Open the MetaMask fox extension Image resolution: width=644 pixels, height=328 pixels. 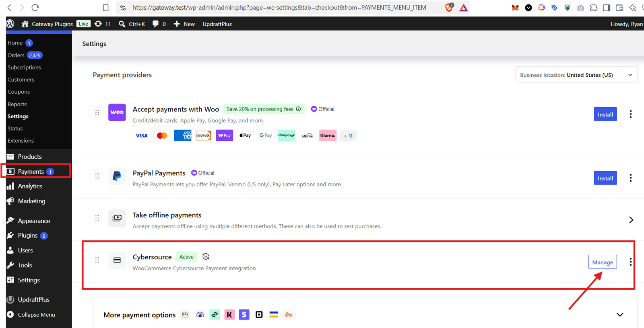tap(515, 8)
